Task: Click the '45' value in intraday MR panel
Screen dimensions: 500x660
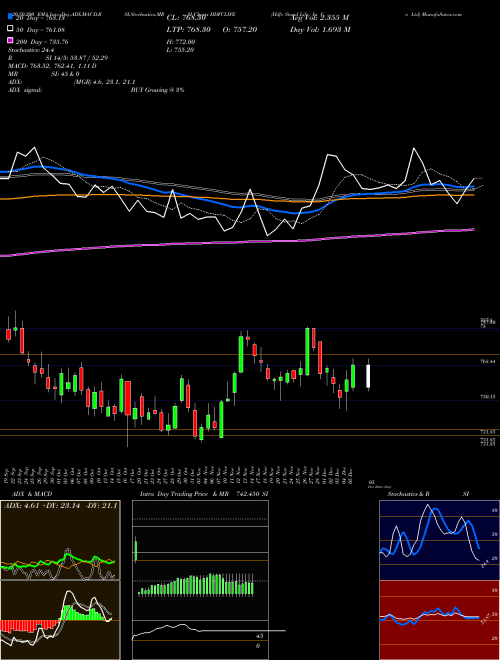Action: point(260,636)
